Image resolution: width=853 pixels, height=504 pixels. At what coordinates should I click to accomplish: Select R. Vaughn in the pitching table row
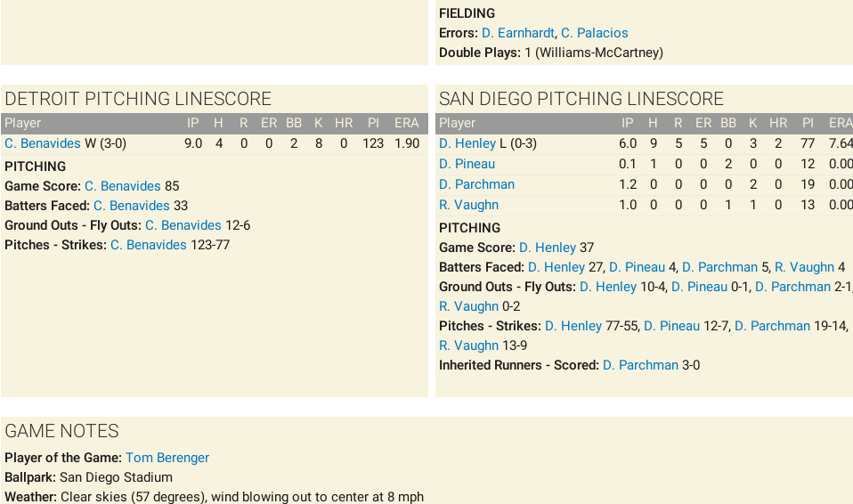coord(468,205)
